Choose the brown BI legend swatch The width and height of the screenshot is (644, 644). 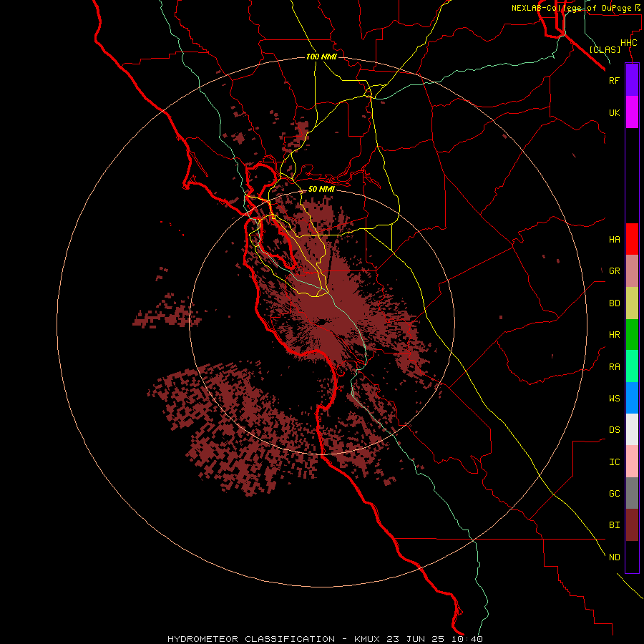pyautogui.click(x=632, y=525)
